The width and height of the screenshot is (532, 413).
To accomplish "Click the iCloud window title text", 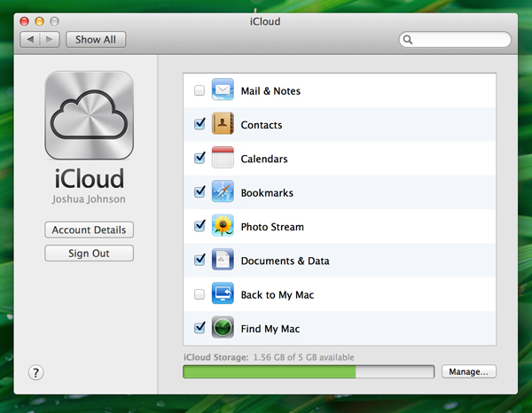I will (x=265, y=21).
